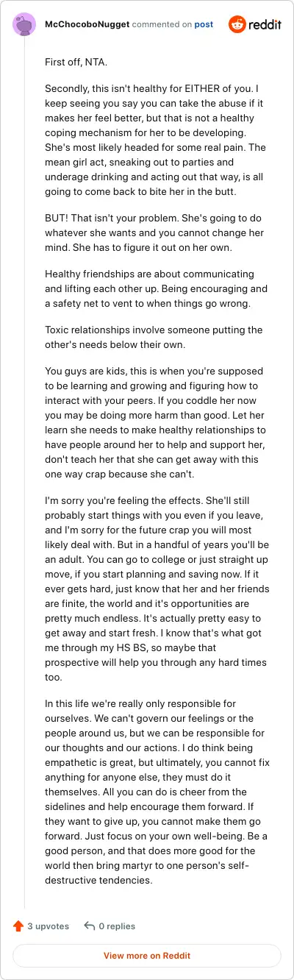The width and height of the screenshot is (294, 980).
Task: Open the McChocoboNugget profile username link
Action: click(87, 24)
